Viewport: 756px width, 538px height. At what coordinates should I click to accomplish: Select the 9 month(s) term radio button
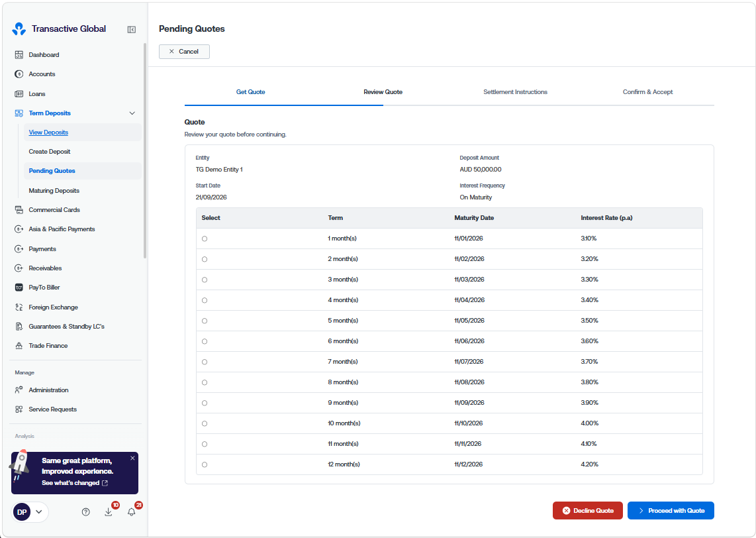205,403
